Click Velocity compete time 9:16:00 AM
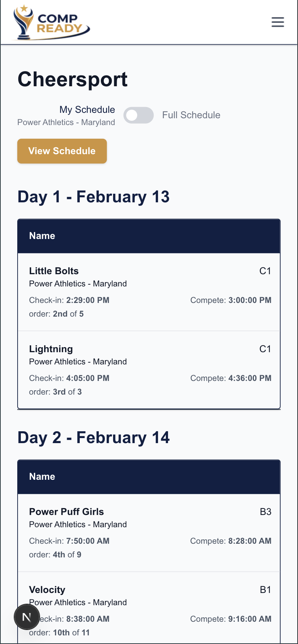Image resolution: width=298 pixels, height=644 pixels. pyautogui.click(x=250, y=619)
